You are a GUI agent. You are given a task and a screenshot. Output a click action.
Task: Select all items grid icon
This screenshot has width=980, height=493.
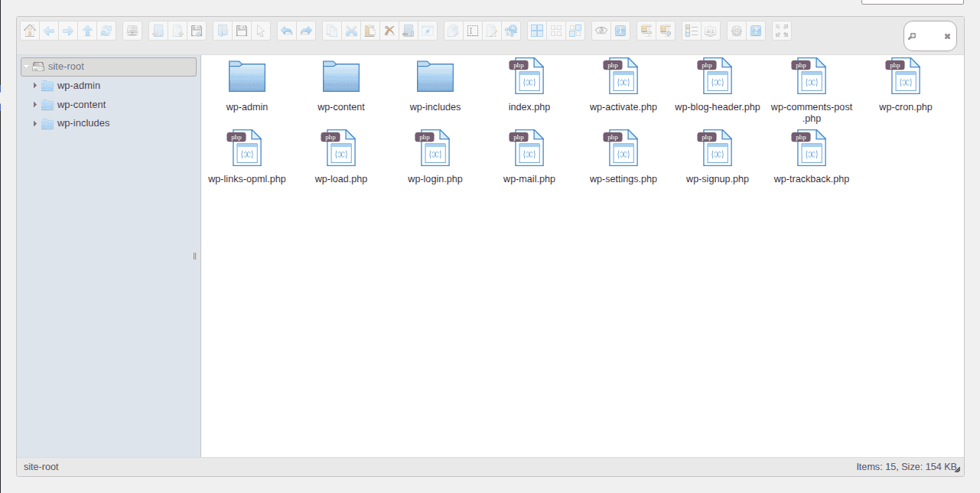(537, 31)
